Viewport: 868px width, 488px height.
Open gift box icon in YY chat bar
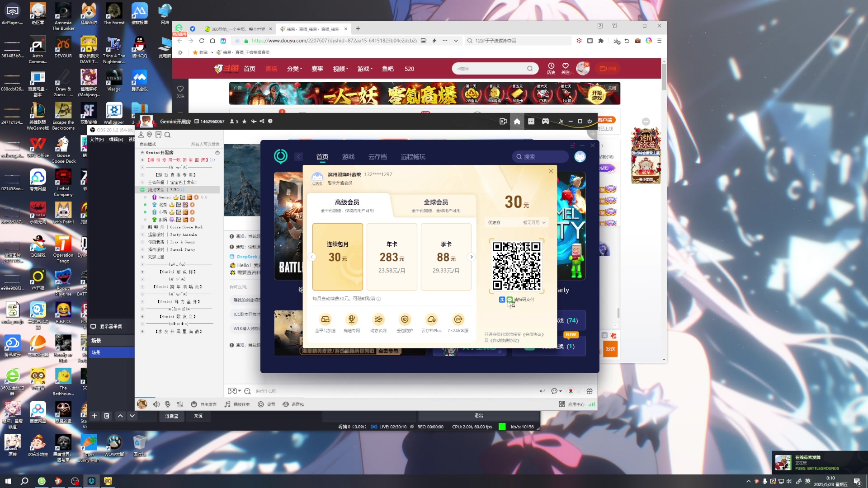point(590,391)
